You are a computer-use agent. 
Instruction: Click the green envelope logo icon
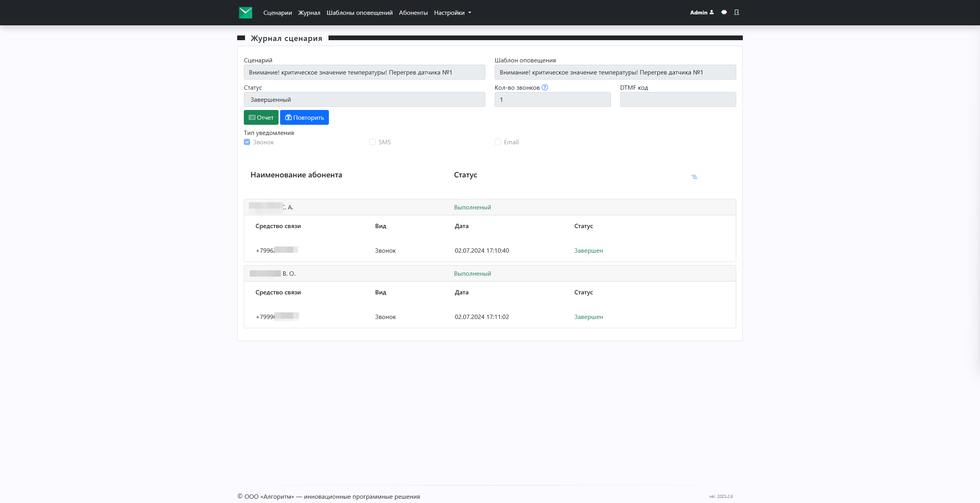click(x=245, y=12)
